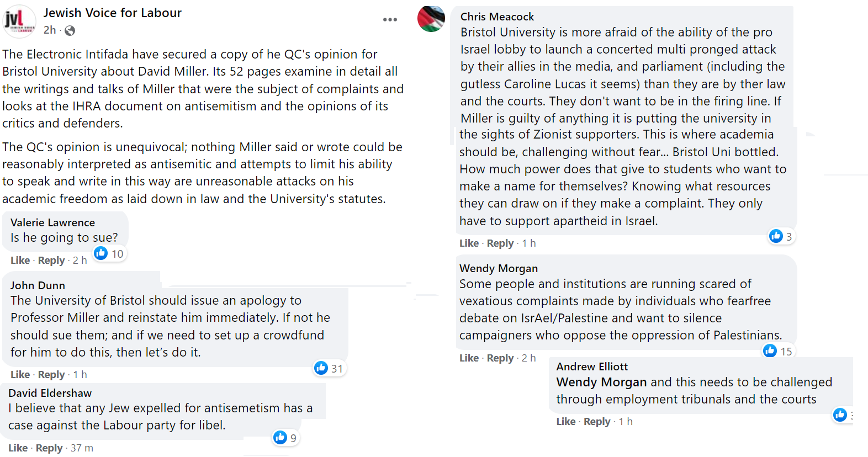Click like reaction icon on Valerie Lawrence's comment
The image size is (868, 457).
coord(101,253)
